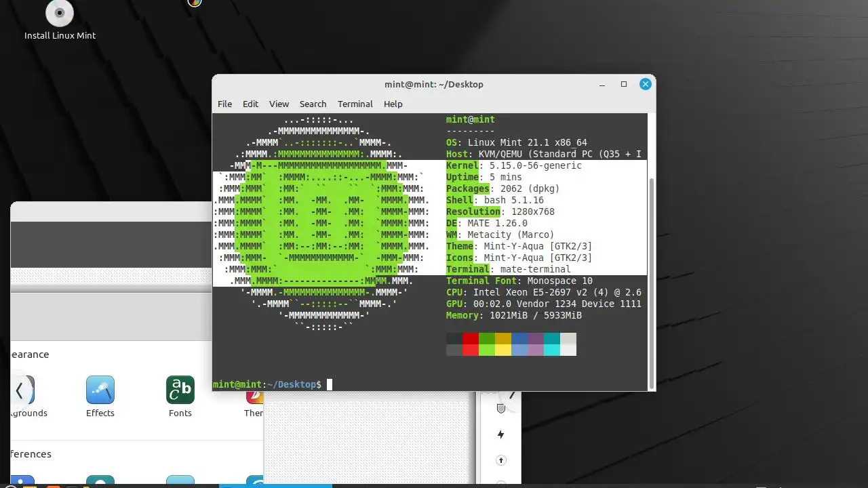868x488 pixels.
Task: Open the File menu in the terminal
Action: click(x=224, y=104)
